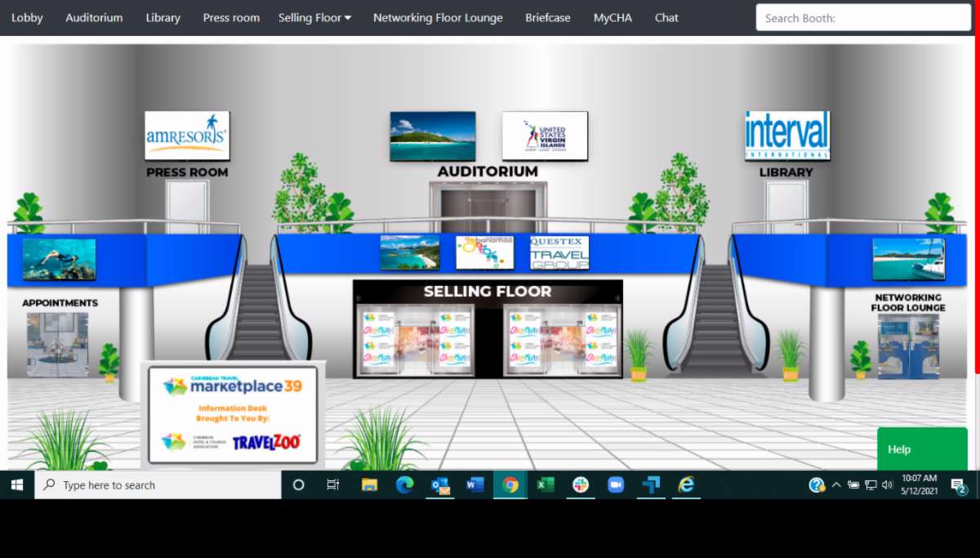Show hidden system tray icons
The width and height of the screenshot is (980, 558).
(836, 485)
